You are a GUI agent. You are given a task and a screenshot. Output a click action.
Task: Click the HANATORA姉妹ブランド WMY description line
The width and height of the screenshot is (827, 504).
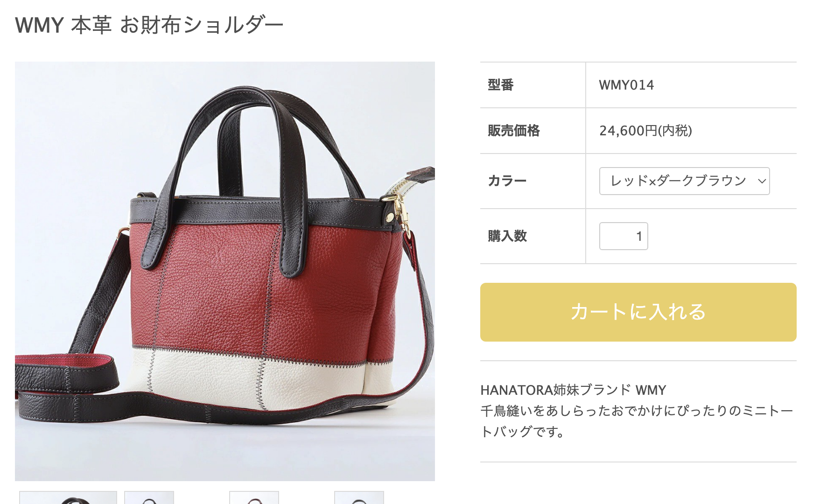click(x=573, y=390)
